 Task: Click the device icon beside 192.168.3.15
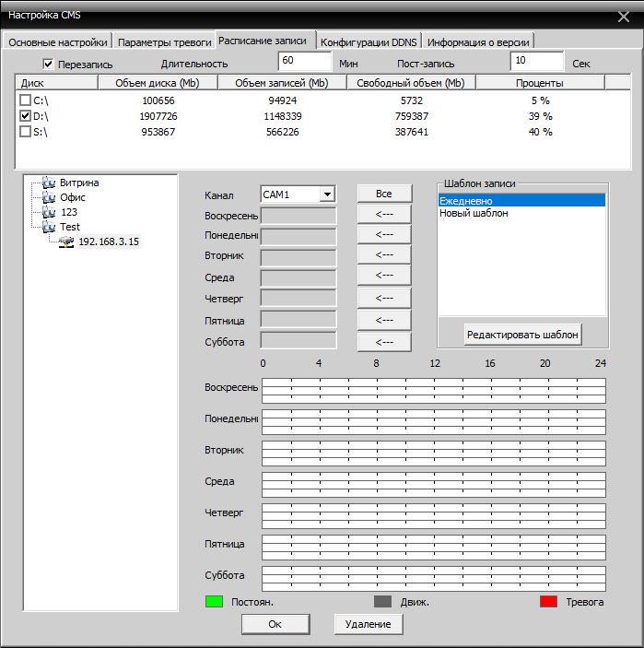click(66, 242)
